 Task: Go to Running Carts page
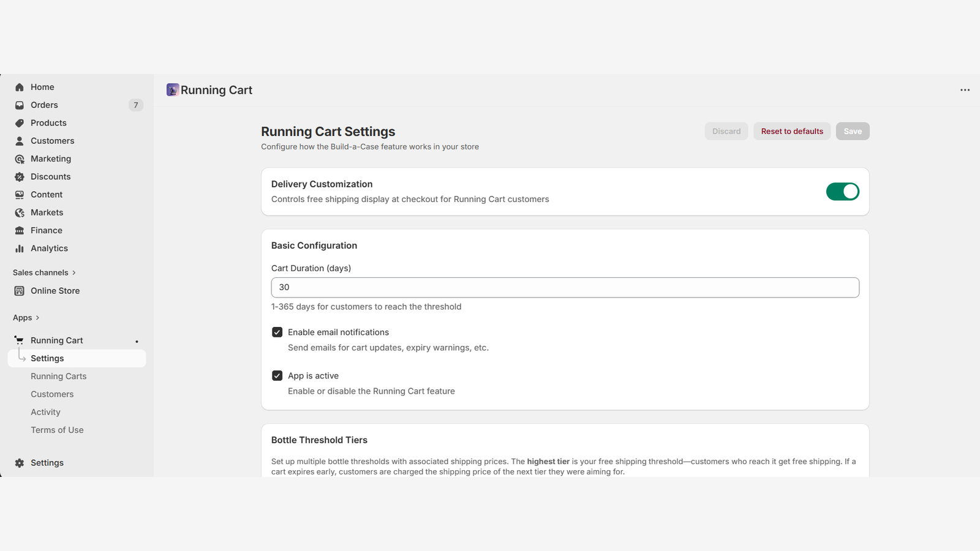click(58, 376)
